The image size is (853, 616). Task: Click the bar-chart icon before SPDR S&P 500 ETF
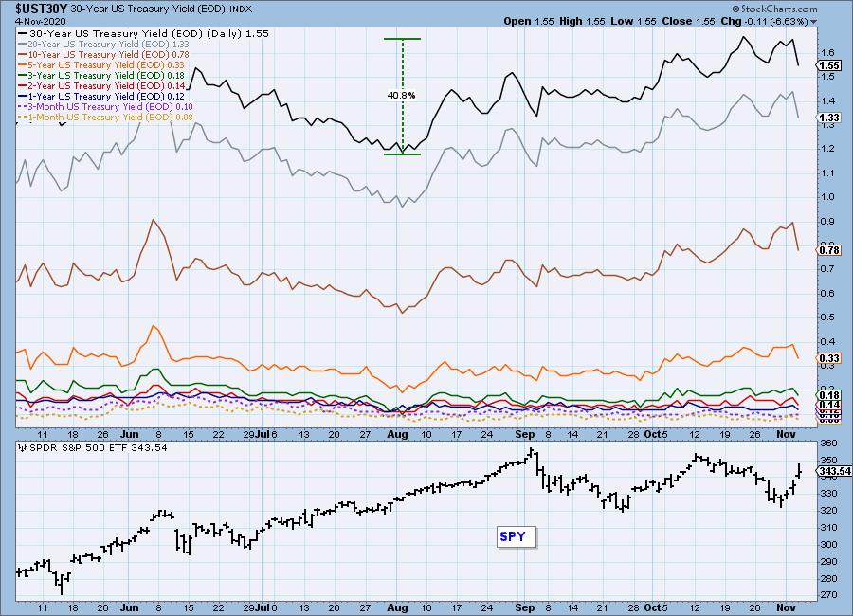click(23, 448)
